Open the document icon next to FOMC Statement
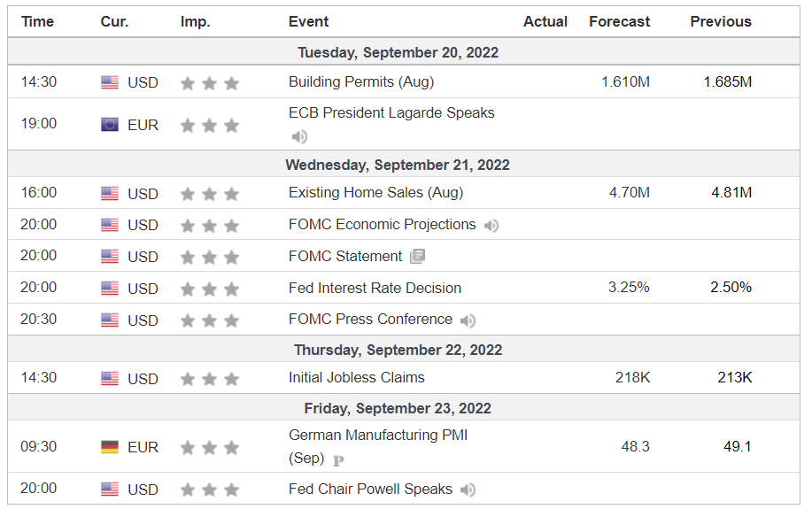This screenshot has height=509, width=812. pos(417,256)
